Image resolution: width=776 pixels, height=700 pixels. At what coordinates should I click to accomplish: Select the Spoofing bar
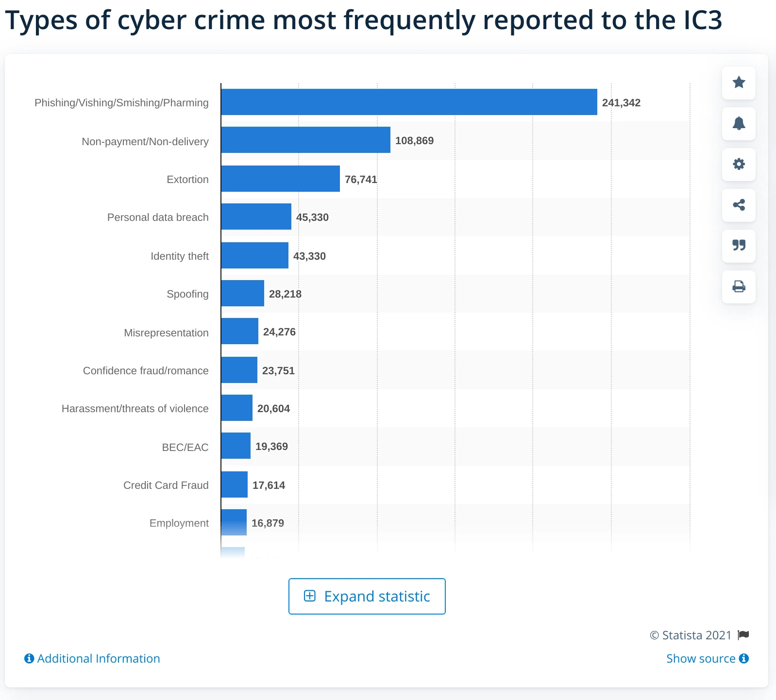[242, 293]
